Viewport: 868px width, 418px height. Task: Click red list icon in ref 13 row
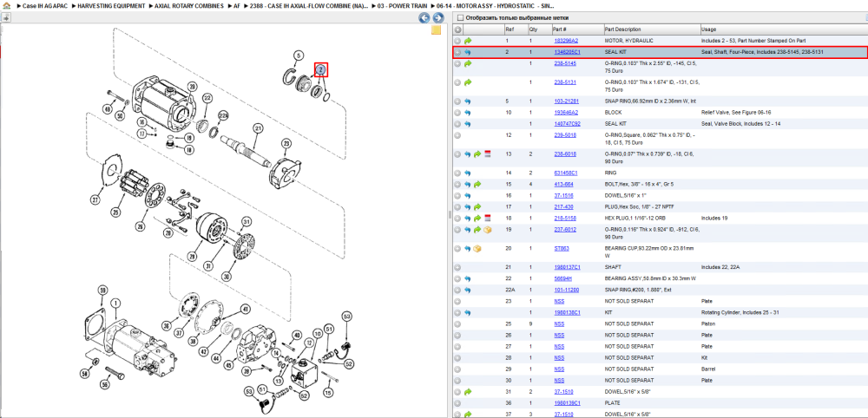click(488, 153)
